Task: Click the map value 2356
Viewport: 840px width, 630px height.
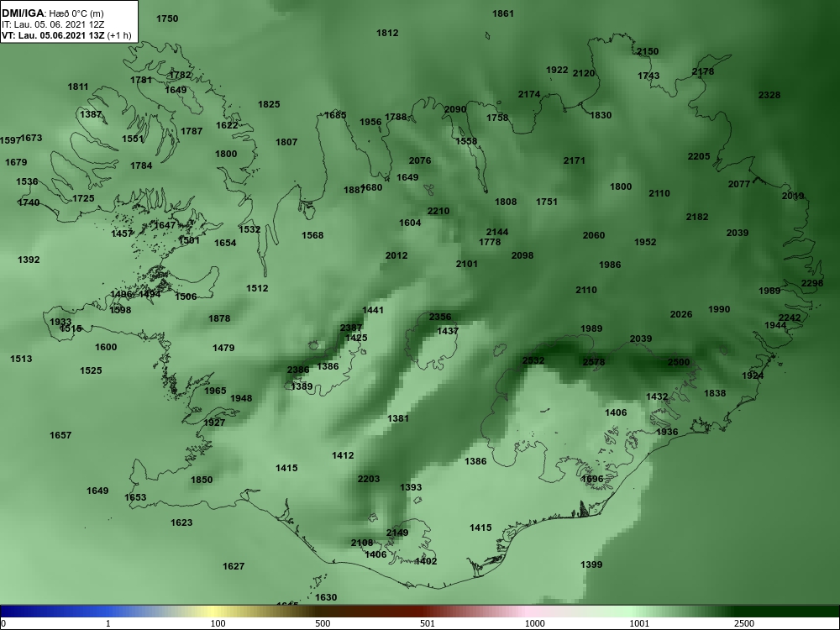Action: [x=440, y=318]
